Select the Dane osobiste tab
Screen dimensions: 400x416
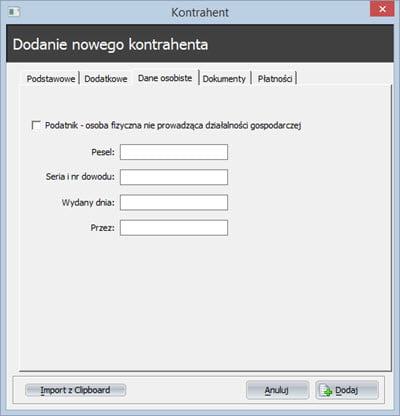(x=165, y=78)
